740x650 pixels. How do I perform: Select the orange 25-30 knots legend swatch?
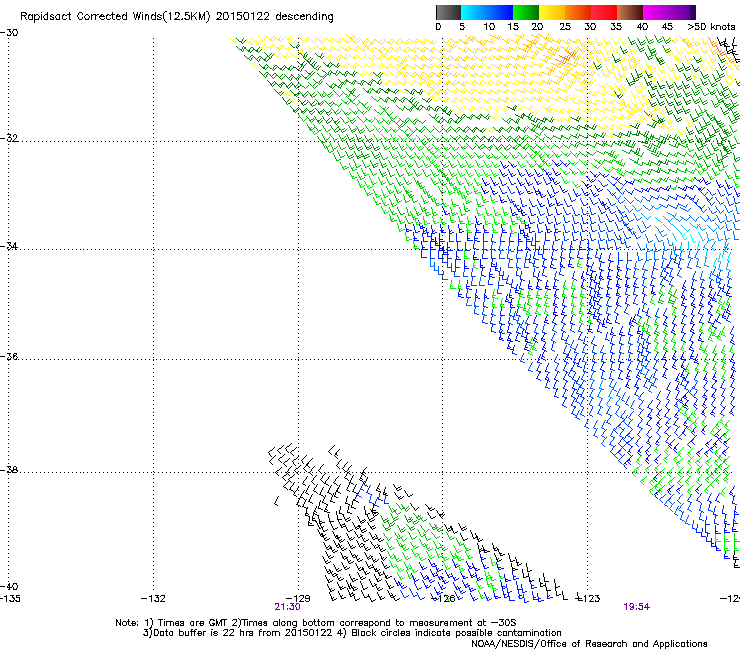578,12
